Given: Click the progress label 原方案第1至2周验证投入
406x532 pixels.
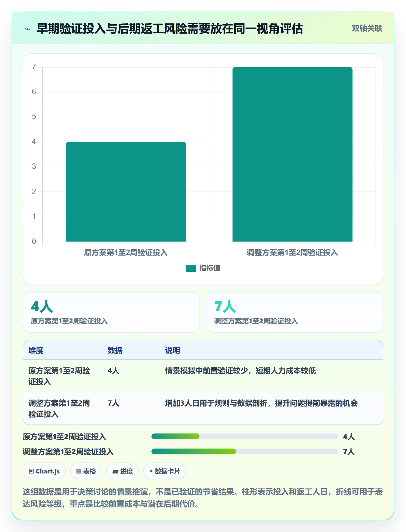Looking at the screenshot, I should (x=64, y=437).
